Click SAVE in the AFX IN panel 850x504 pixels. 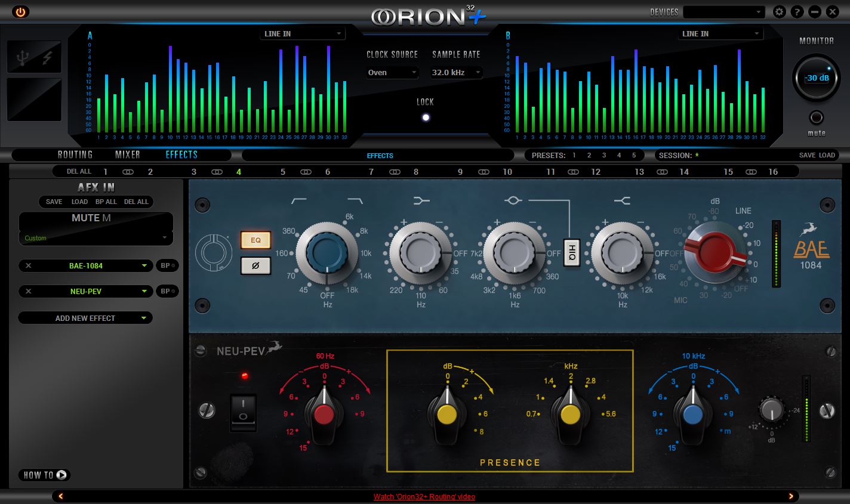[54, 202]
